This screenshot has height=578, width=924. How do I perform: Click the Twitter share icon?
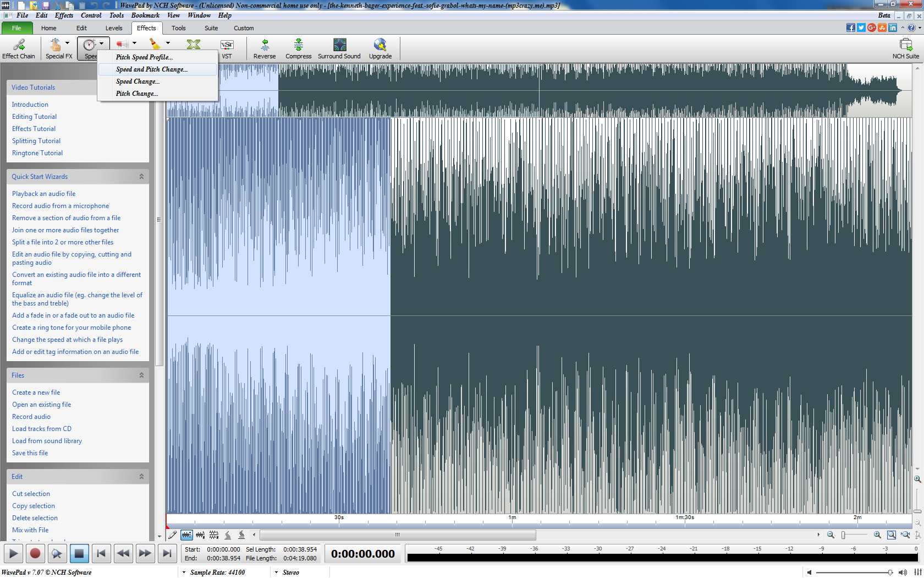(861, 28)
